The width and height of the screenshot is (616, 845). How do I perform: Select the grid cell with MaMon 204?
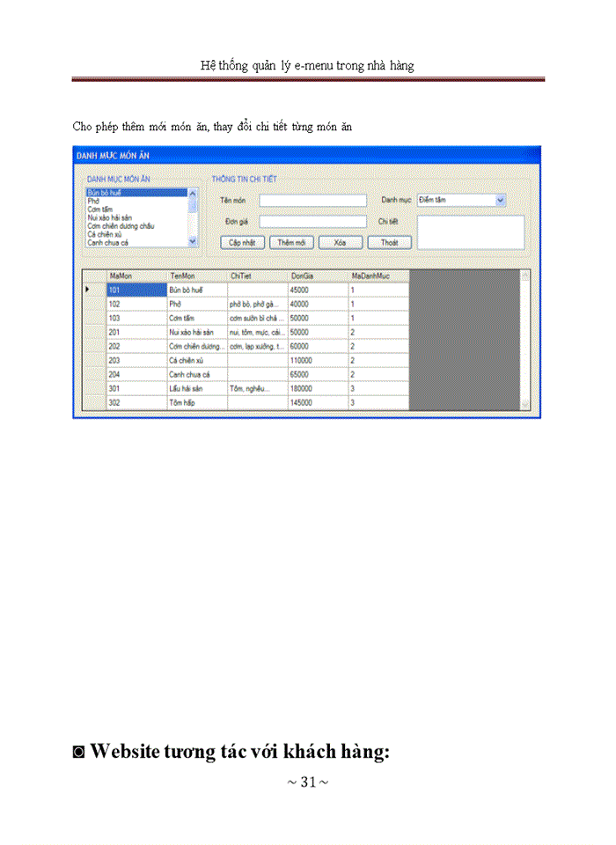tap(137, 374)
